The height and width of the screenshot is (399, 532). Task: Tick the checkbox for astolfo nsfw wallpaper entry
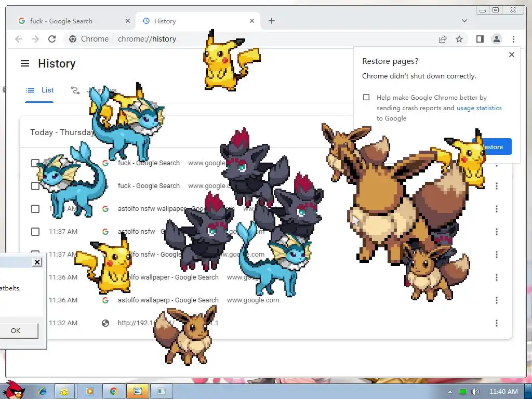(35, 209)
